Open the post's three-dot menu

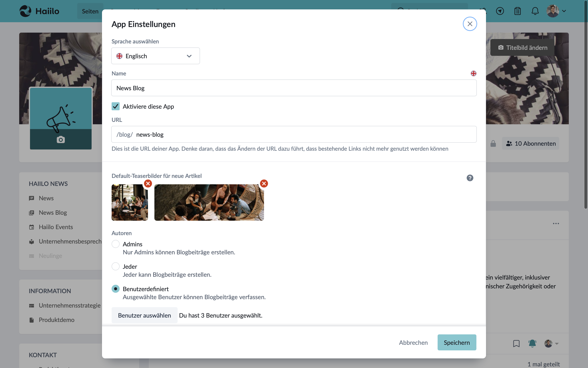(556, 224)
